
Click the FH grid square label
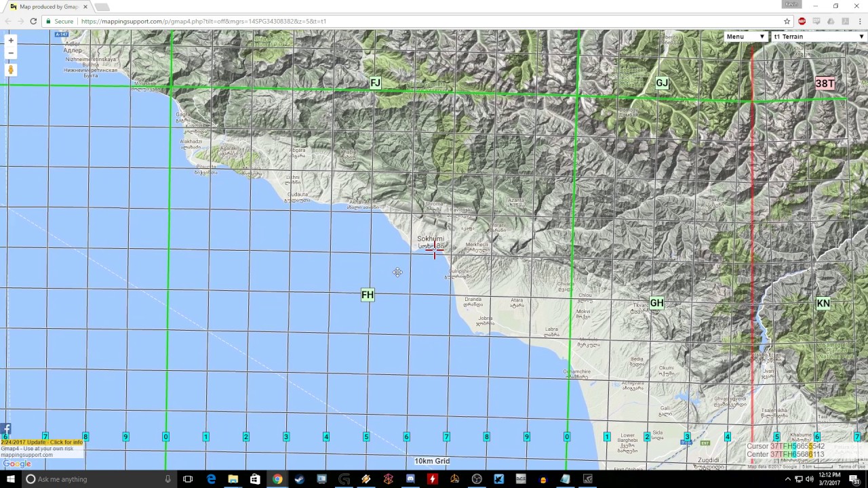(x=368, y=295)
